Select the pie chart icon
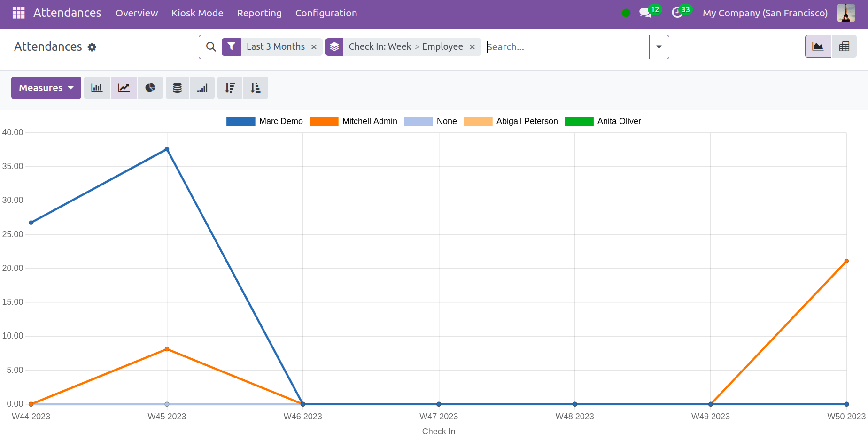The width and height of the screenshot is (868, 440). tap(150, 88)
